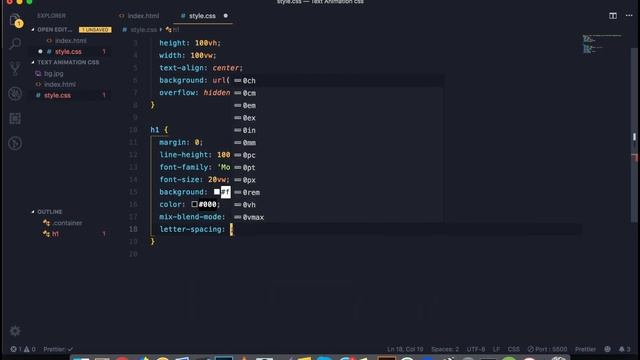Click the code minimap preview

pyautogui.click(x=603, y=44)
